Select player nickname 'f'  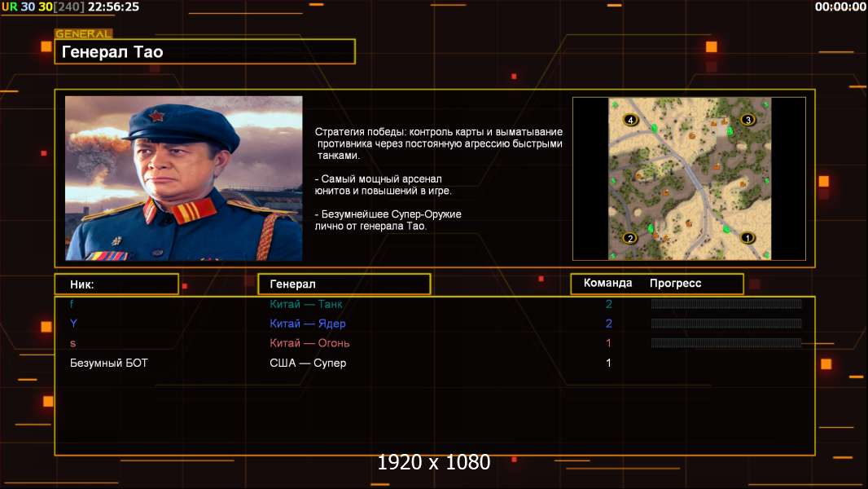coord(72,304)
